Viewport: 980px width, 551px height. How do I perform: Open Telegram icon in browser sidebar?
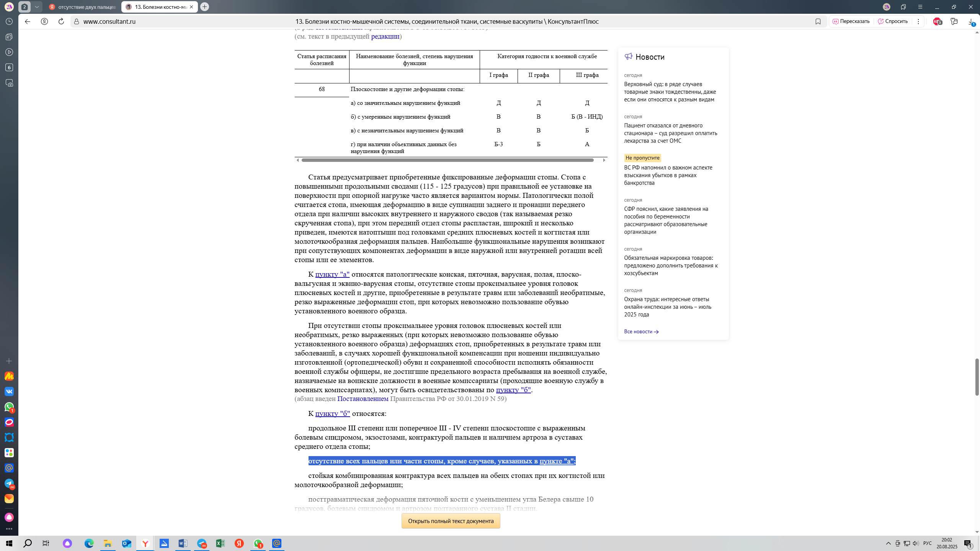pyautogui.click(x=9, y=483)
